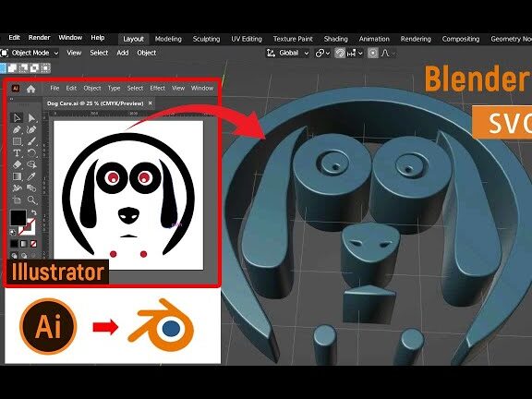Select Illustrator's Selection tool

click(x=17, y=117)
